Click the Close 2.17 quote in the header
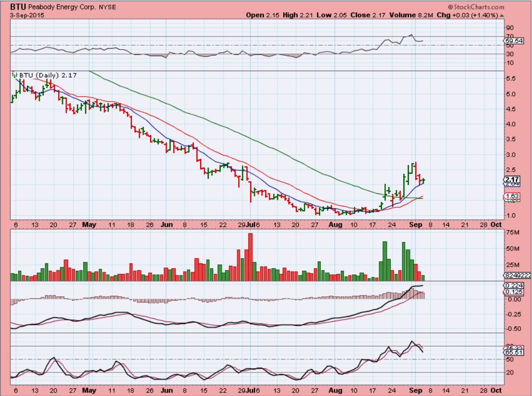 click(x=368, y=16)
